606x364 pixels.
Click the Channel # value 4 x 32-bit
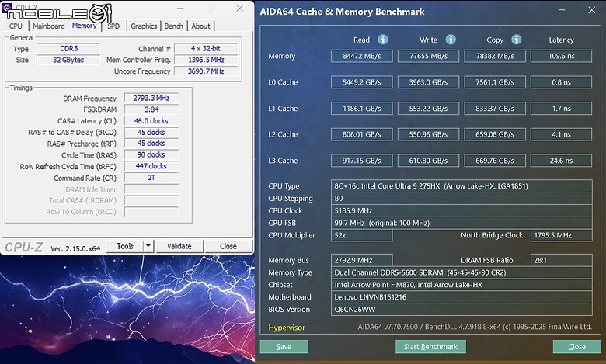[x=206, y=49]
